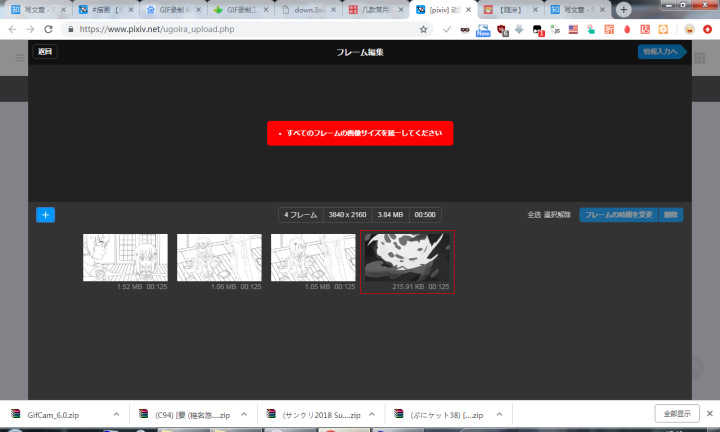
Task: Open the サンクリ2018 Su zip download
Action: click(x=320, y=415)
